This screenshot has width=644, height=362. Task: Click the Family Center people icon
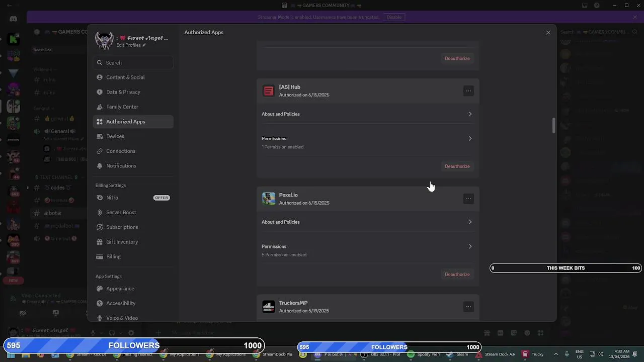[x=100, y=107]
